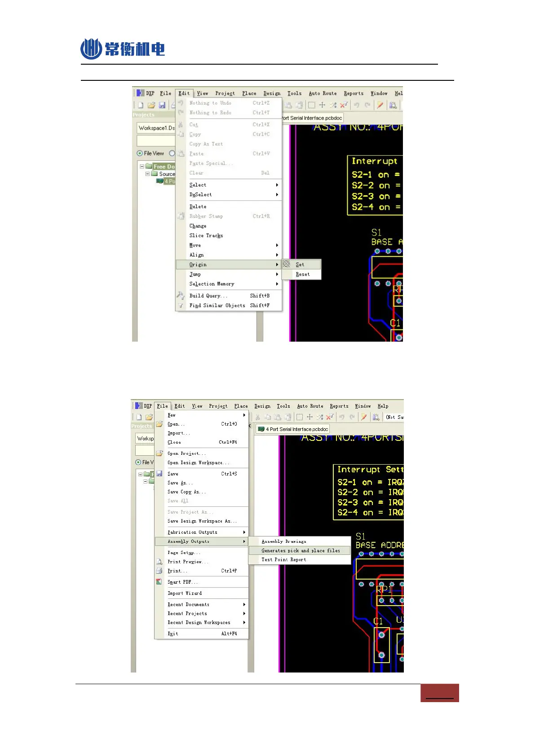Choose Generates pick and place files
Image resolution: width=535 pixels, height=756 pixels.
(x=300, y=550)
